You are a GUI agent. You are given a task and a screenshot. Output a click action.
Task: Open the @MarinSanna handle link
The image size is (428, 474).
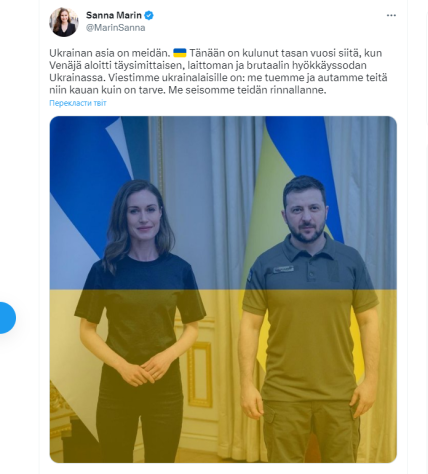coord(116,28)
